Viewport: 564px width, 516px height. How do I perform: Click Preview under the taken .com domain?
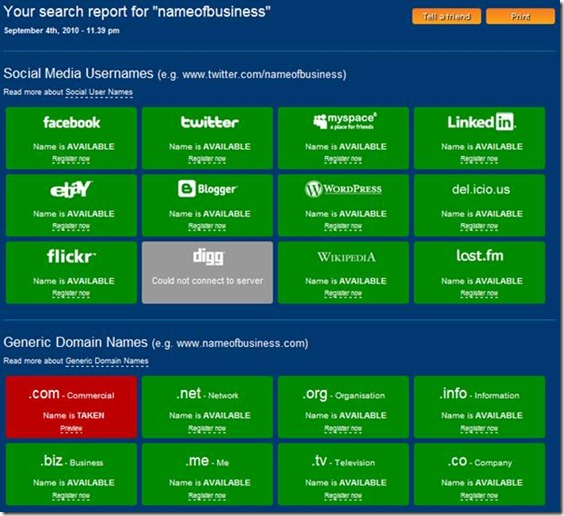(71, 429)
